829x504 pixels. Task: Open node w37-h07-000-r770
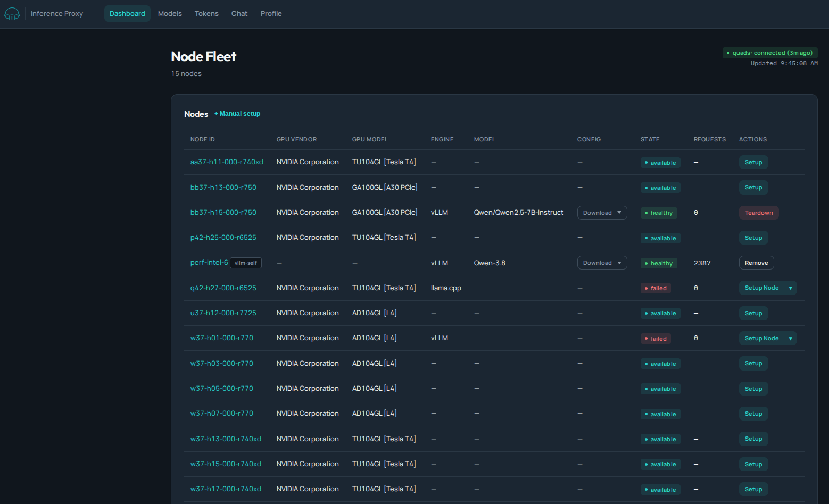[x=222, y=414]
